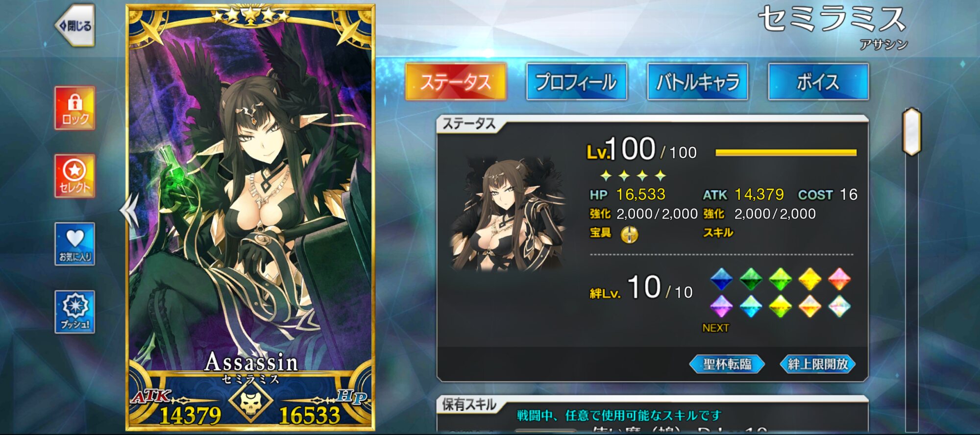Switch to the ステータス tab
980x435 pixels.
(456, 82)
